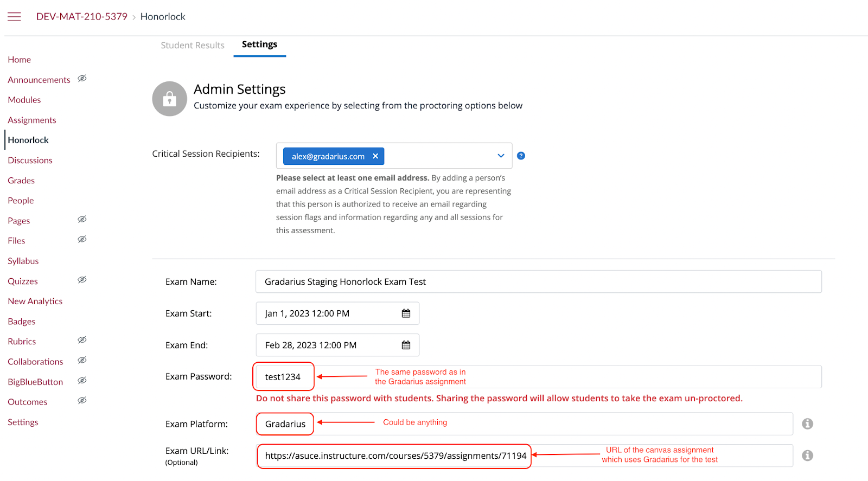Open the hamburger navigation menu
The image size is (868, 481).
[x=14, y=17]
